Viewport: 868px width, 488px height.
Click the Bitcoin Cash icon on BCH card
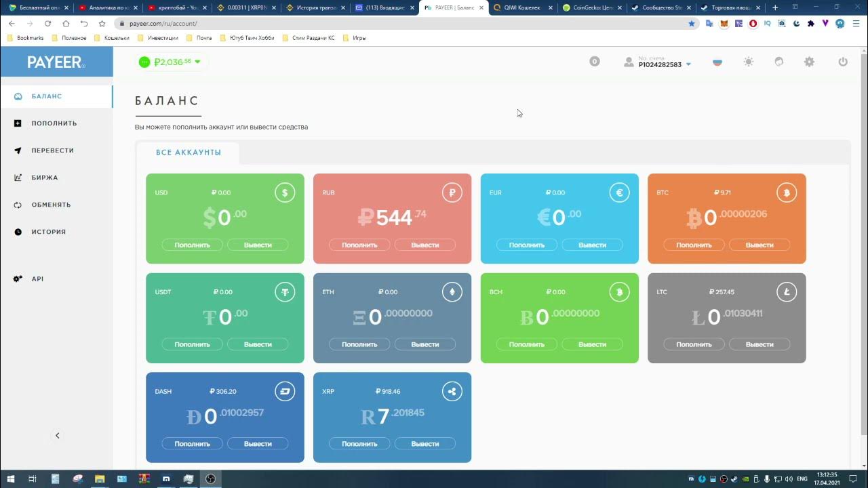tap(619, 292)
